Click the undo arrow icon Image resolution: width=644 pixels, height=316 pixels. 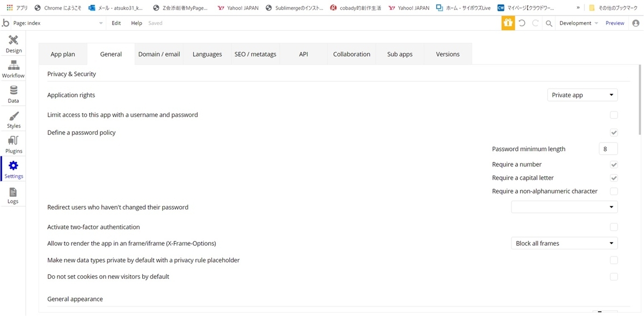coord(522,23)
